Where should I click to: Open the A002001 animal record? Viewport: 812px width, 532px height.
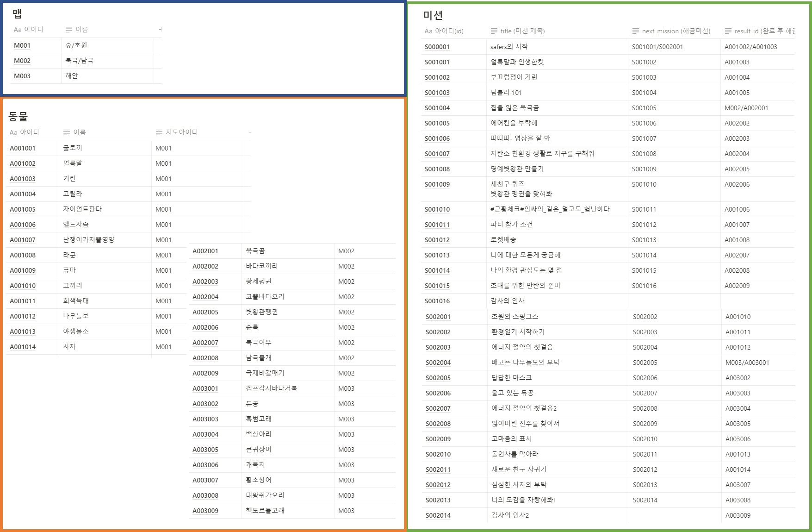click(x=205, y=251)
